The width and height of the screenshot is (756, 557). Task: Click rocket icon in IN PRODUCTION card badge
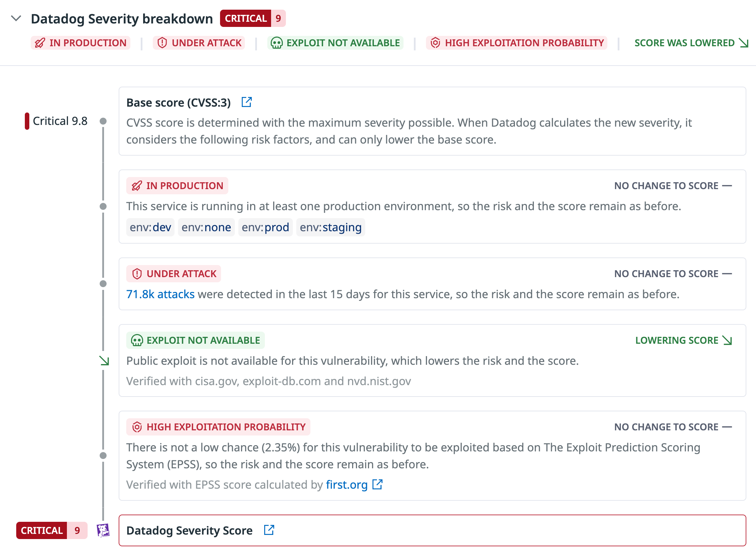pyautogui.click(x=137, y=186)
